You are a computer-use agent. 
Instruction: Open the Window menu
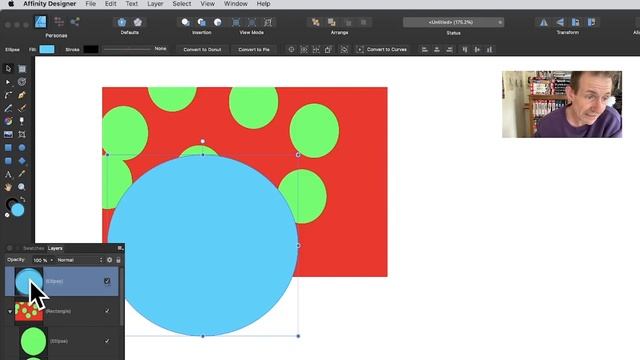pos(236,4)
